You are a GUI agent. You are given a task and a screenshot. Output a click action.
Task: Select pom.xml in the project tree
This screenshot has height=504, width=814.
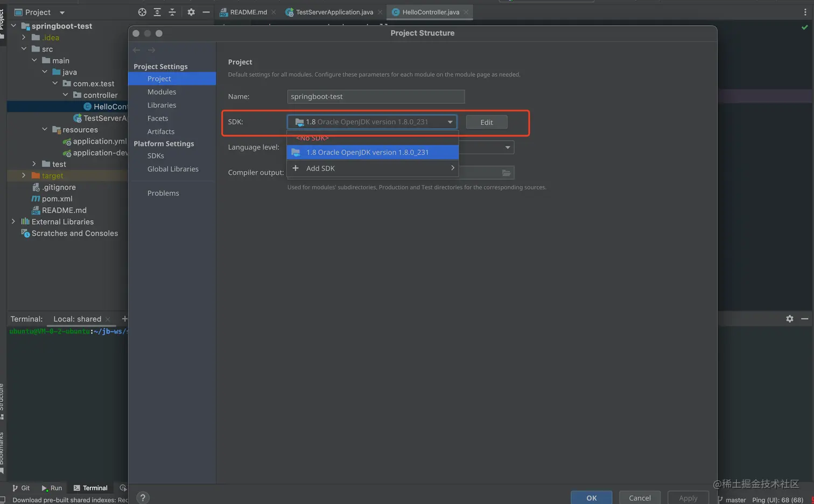tap(57, 198)
